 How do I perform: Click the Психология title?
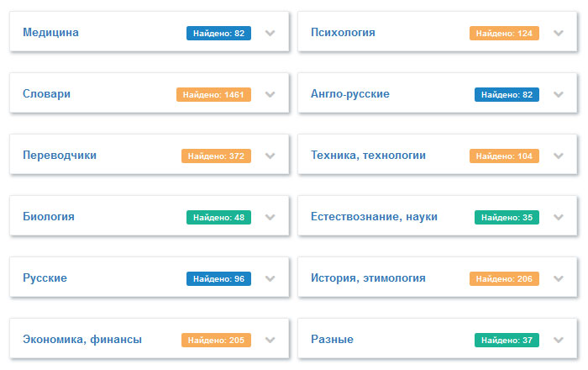pos(343,33)
